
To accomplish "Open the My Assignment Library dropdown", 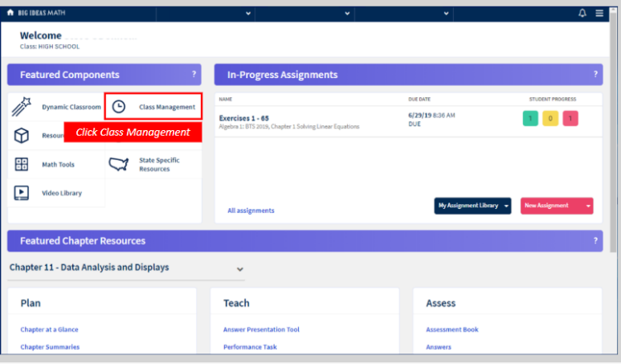I will [x=473, y=206].
